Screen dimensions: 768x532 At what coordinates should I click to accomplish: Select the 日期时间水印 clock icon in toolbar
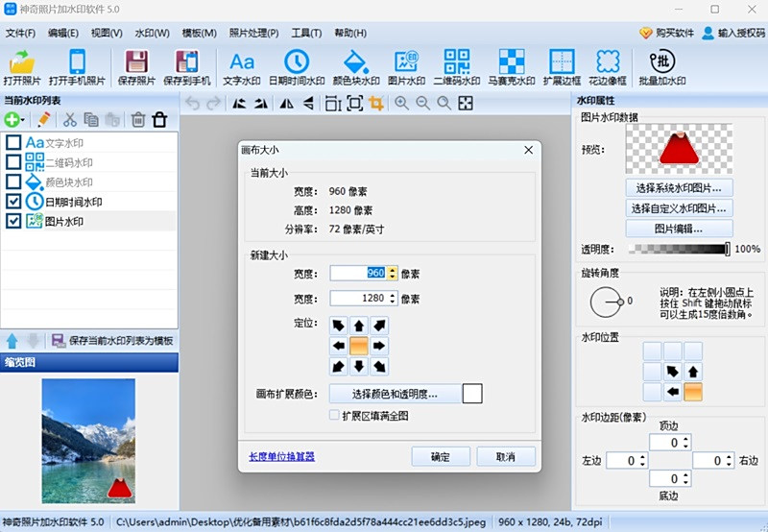[x=297, y=65]
